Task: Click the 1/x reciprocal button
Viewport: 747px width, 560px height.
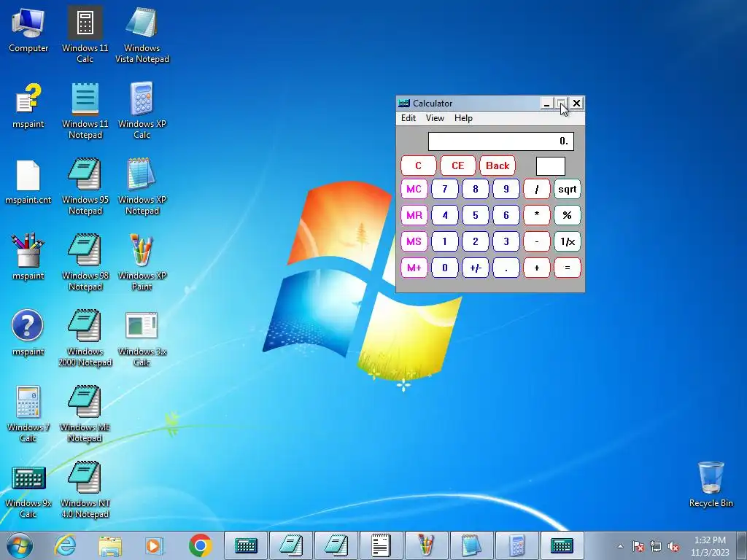Action: [568, 241]
